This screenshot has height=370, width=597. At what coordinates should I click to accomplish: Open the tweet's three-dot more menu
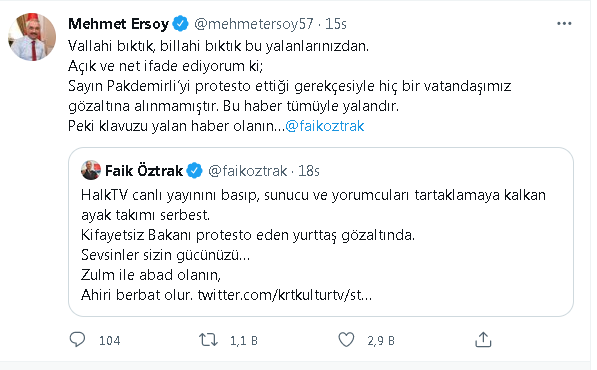pos(564,24)
